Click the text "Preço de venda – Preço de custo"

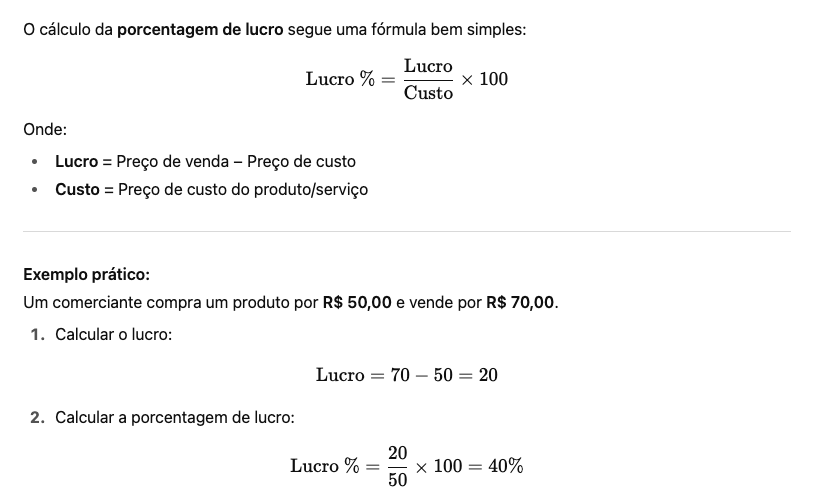[236, 161]
